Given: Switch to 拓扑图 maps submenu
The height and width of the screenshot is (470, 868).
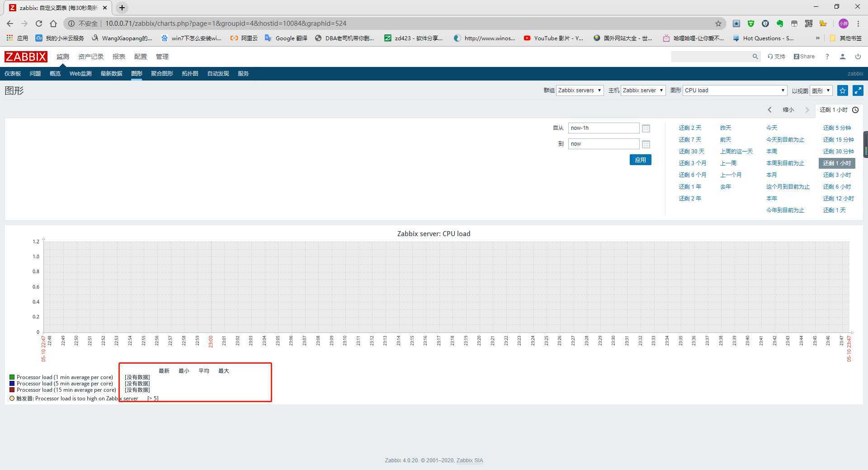Looking at the screenshot, I should [x=190, y=74].
